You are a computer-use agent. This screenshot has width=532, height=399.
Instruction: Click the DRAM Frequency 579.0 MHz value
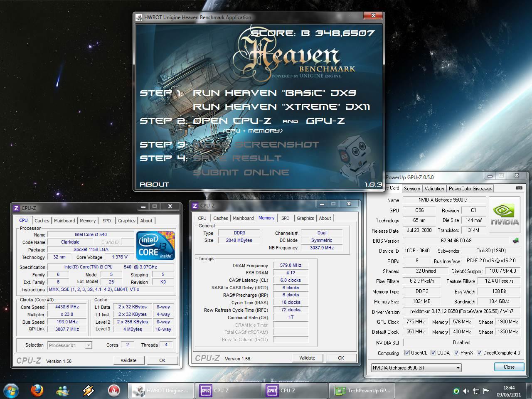(291, 265)
